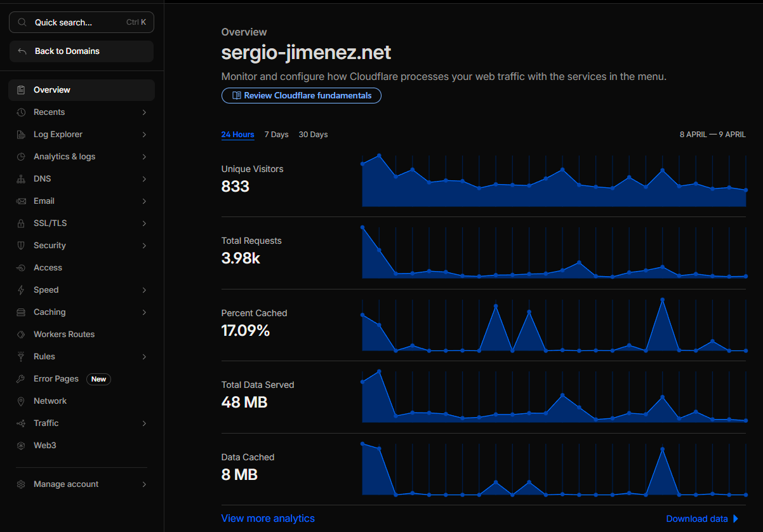Click the Network location pin icon
This screenshot has width=763, height=532.
[x=21, y=401]
